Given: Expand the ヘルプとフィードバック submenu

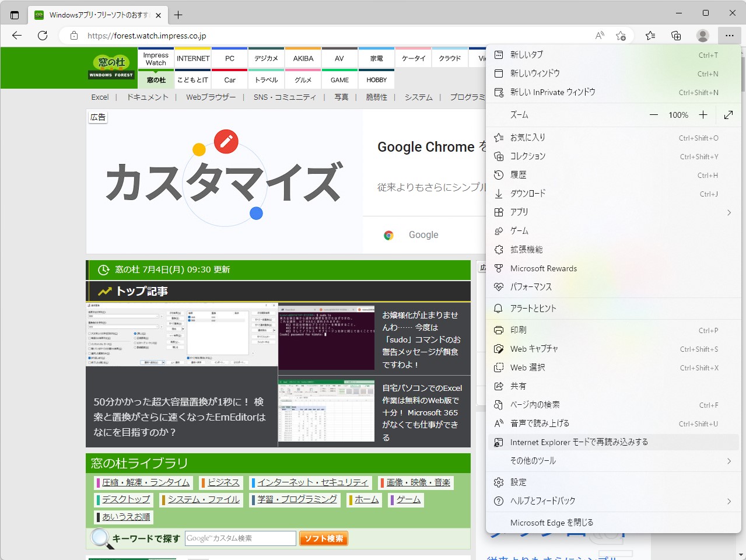Looking at the screenshot, I should [x=728, y=501].
